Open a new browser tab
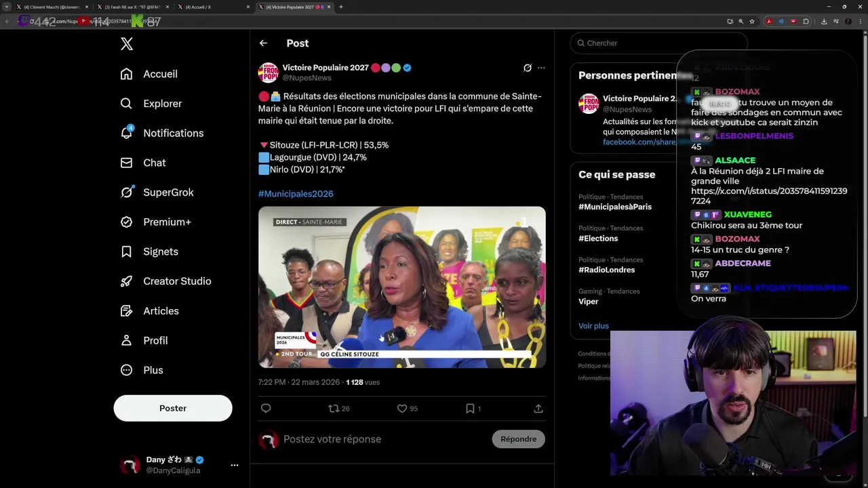868x488 pixels. [x=341, y=7]
